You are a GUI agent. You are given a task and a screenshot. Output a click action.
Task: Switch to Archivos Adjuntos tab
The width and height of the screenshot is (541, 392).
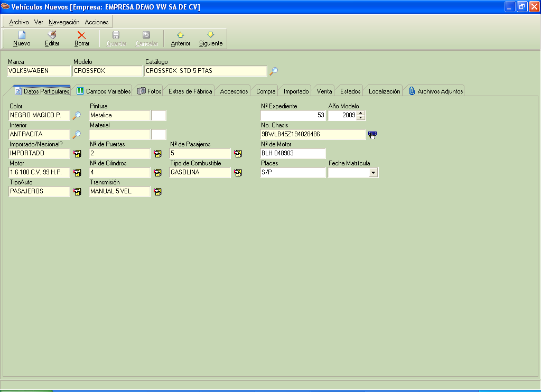(x=436, y=91)
